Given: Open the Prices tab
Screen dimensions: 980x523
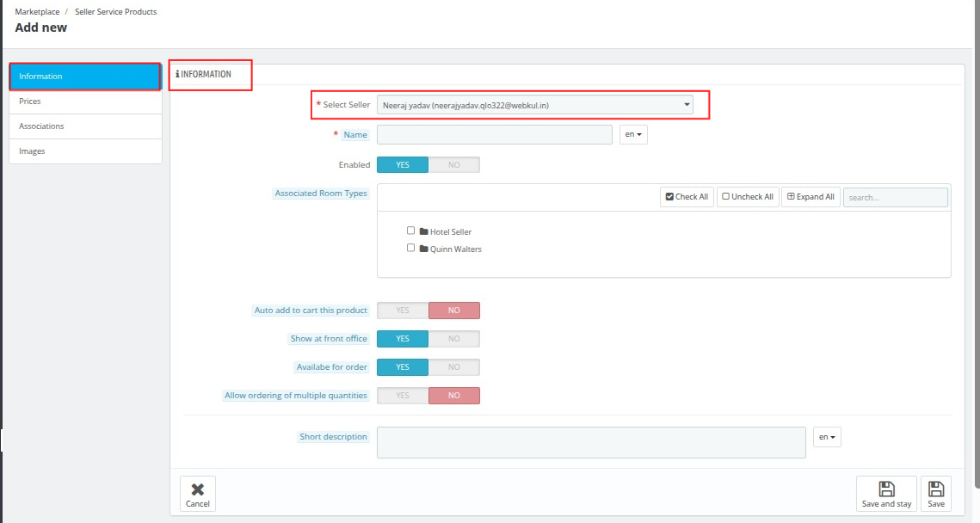Looking at the screenshot, I should point(86,102).
